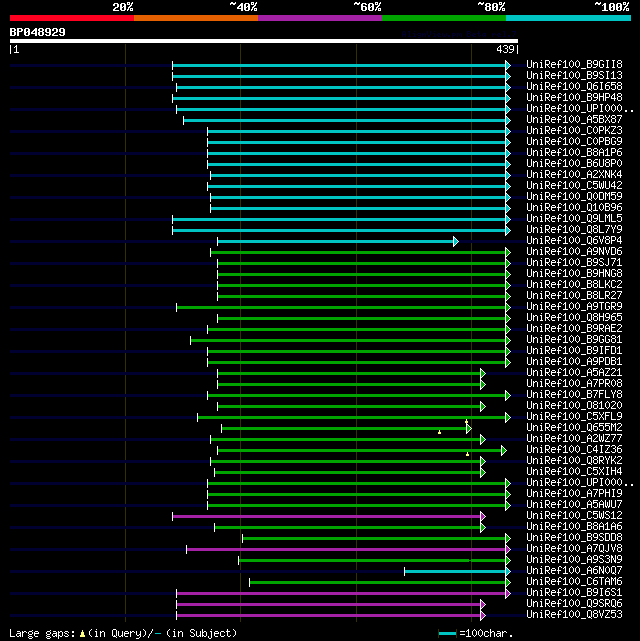640x641 pixels.
Task: Click the UniRef100_B6U8P0 label
Action: coord(574,164)
